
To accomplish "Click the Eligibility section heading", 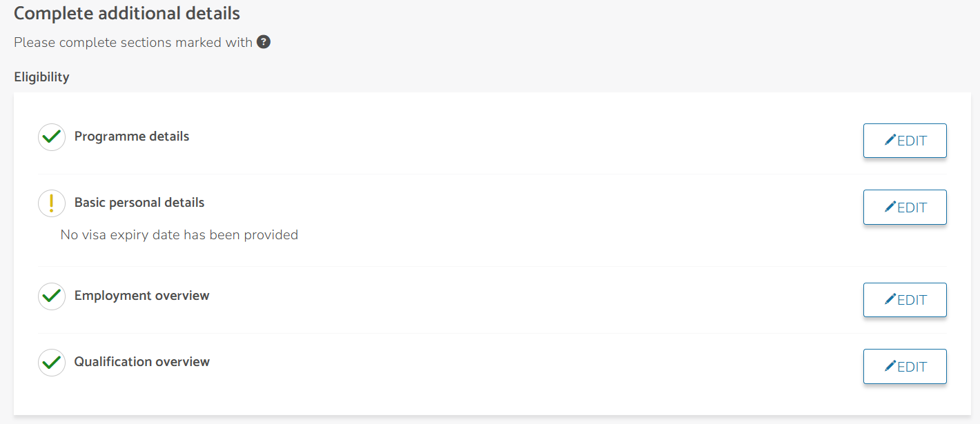I will [41, 77].
